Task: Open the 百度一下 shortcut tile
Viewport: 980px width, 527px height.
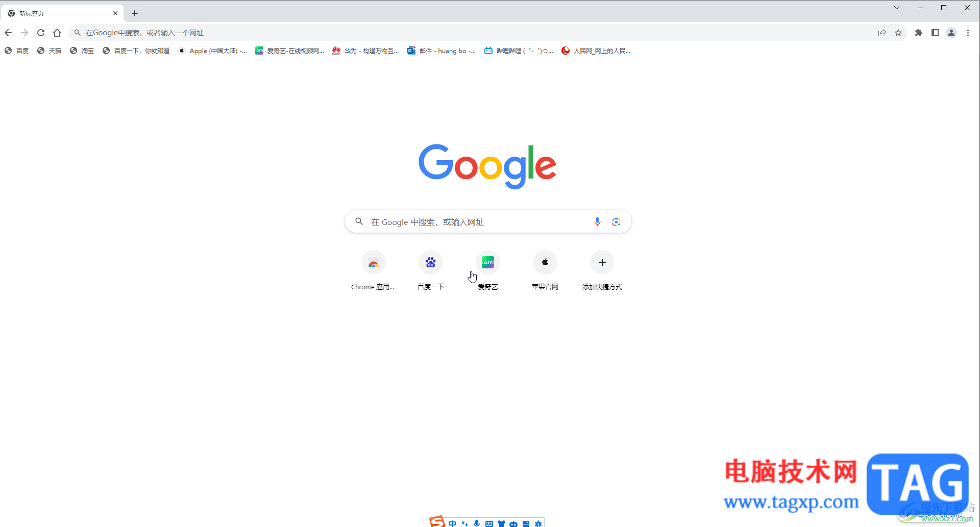Action: point(431,270)
